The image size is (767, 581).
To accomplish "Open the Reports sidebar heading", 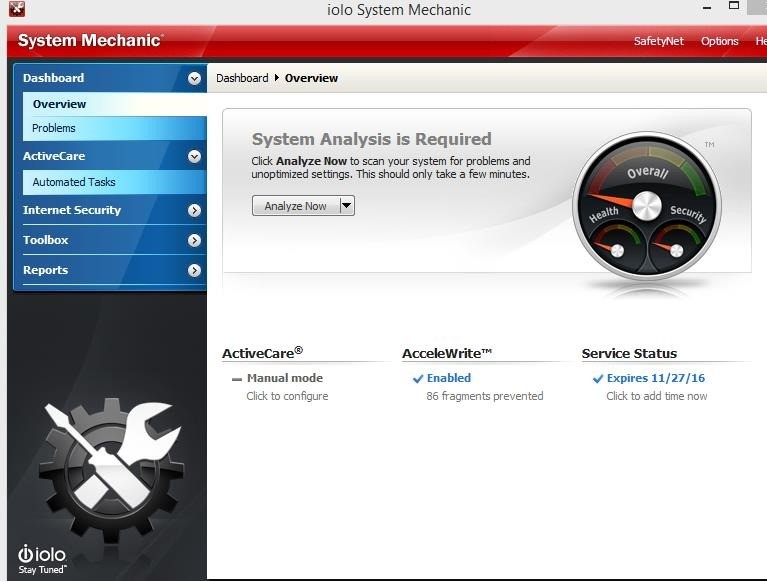I will point(45,270).
